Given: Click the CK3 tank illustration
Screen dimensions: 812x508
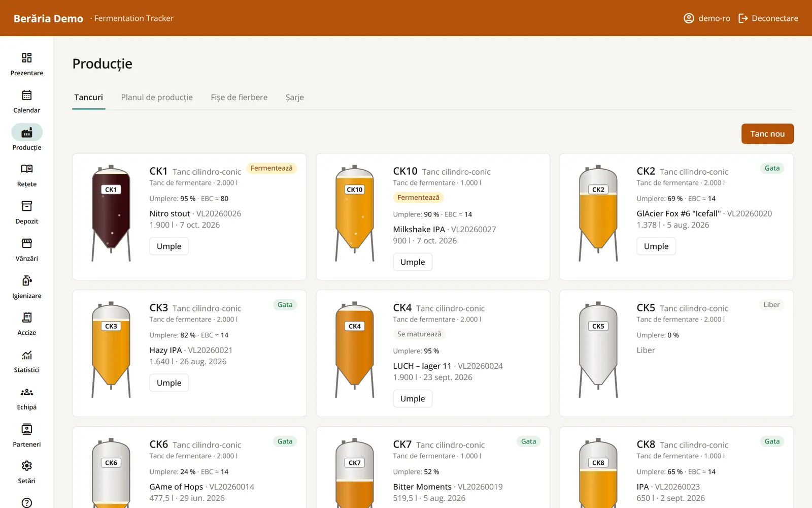Looking at the screenshot, I should click(x=111, y=350).
